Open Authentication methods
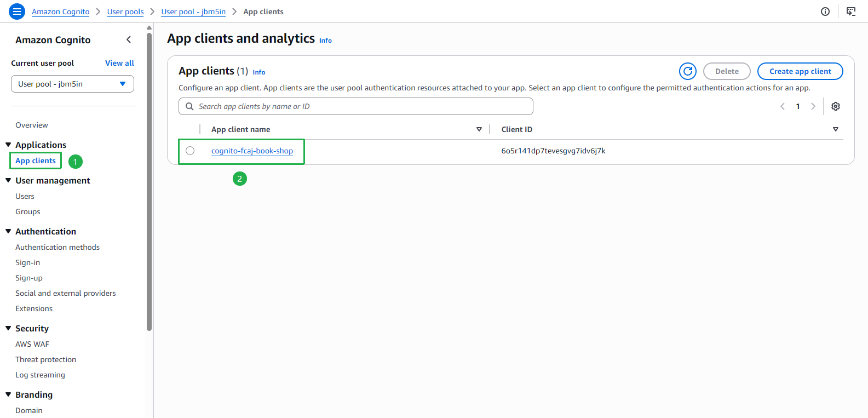 58,247
